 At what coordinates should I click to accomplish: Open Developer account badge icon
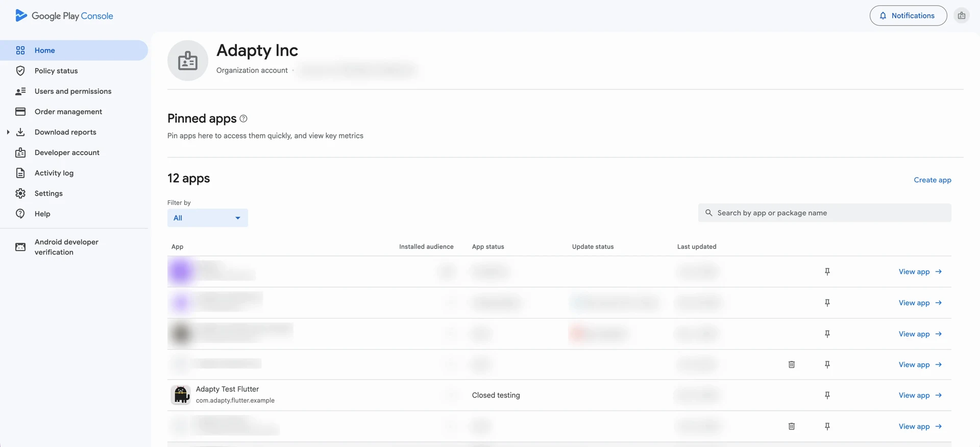pyautogui.click(x=20, y=153)
